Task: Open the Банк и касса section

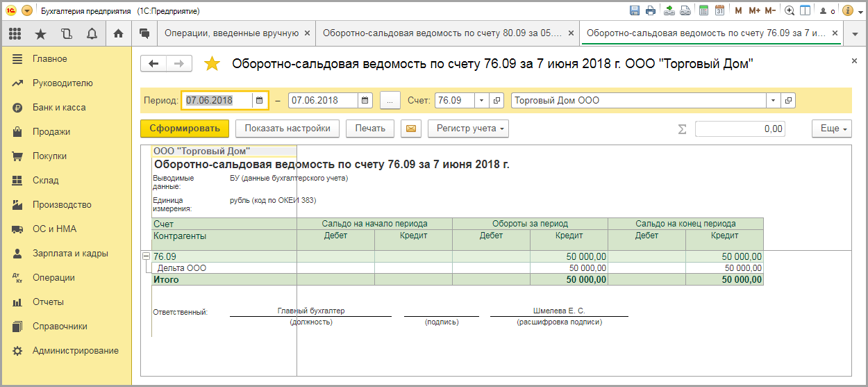Action: [65, 108]
